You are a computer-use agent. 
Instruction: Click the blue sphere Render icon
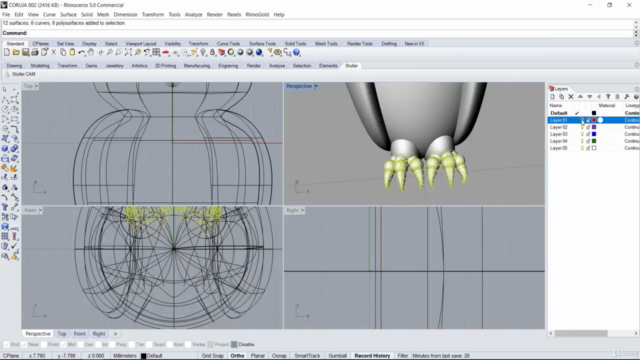click(259, 52)
